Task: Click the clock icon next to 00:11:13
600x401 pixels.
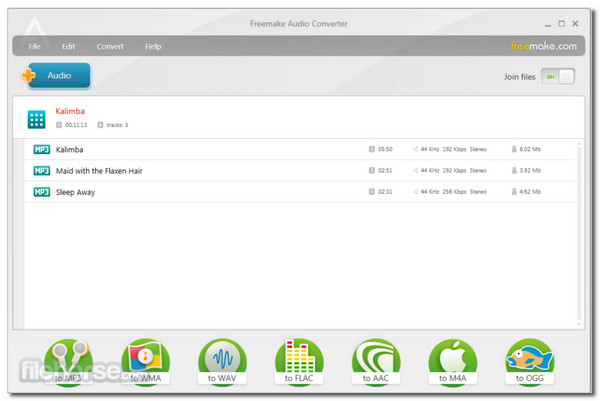Action: coord(59,125)
